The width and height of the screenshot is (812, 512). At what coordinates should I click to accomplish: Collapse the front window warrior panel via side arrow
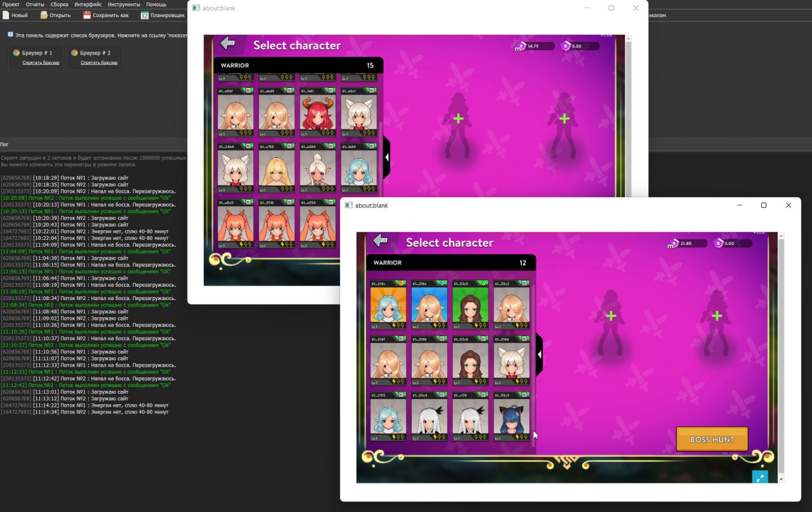coord(539,355)
